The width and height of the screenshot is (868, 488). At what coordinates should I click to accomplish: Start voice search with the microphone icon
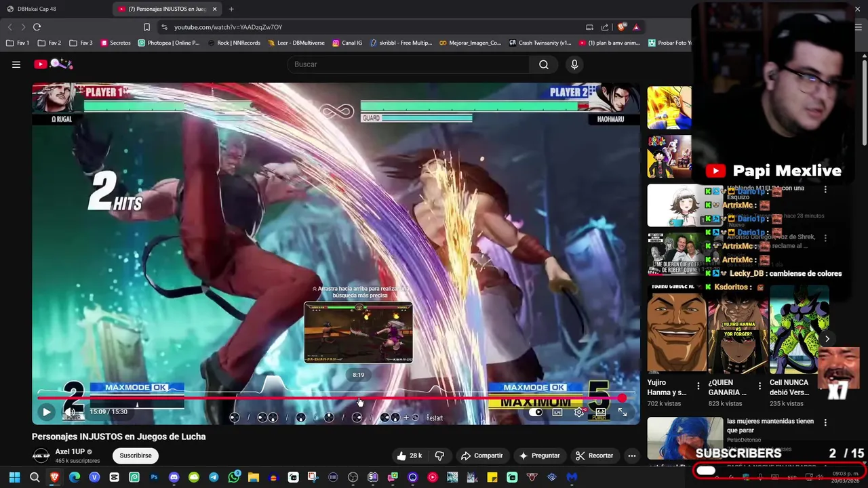click(574, 64)
